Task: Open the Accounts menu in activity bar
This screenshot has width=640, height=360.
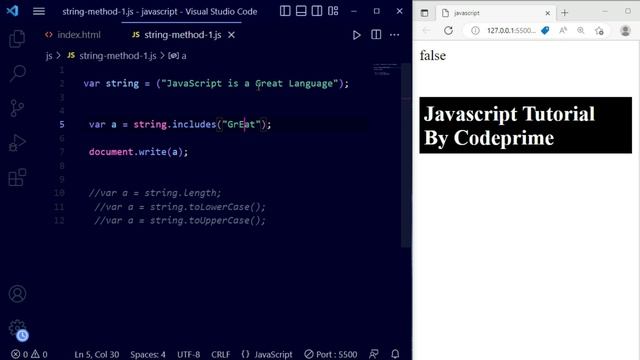Action: [x=17, y=293]
